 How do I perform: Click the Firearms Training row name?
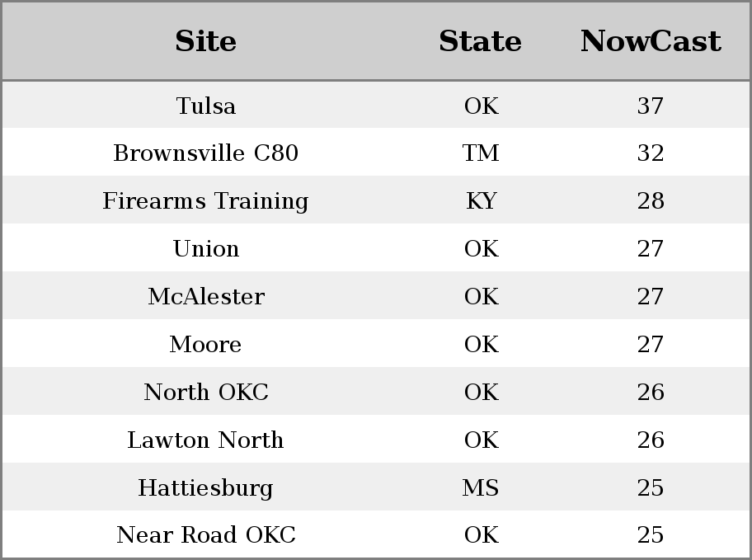pos(206,200)
